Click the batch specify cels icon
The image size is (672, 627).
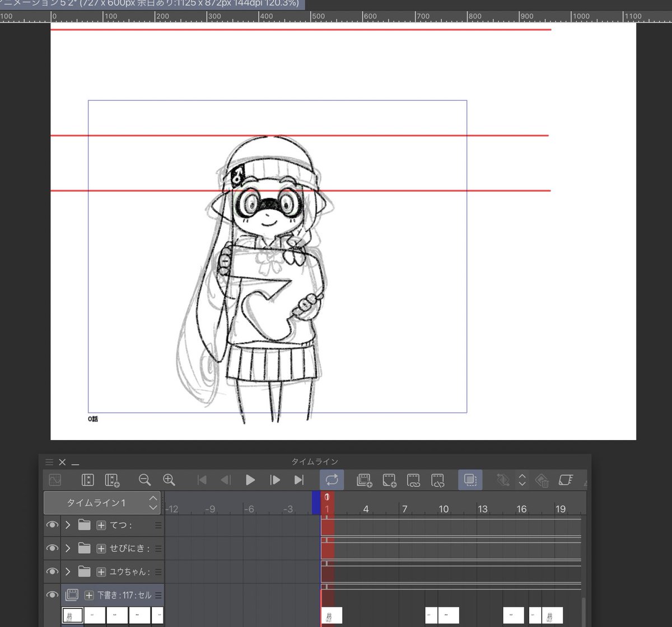(x=438, y=480)
